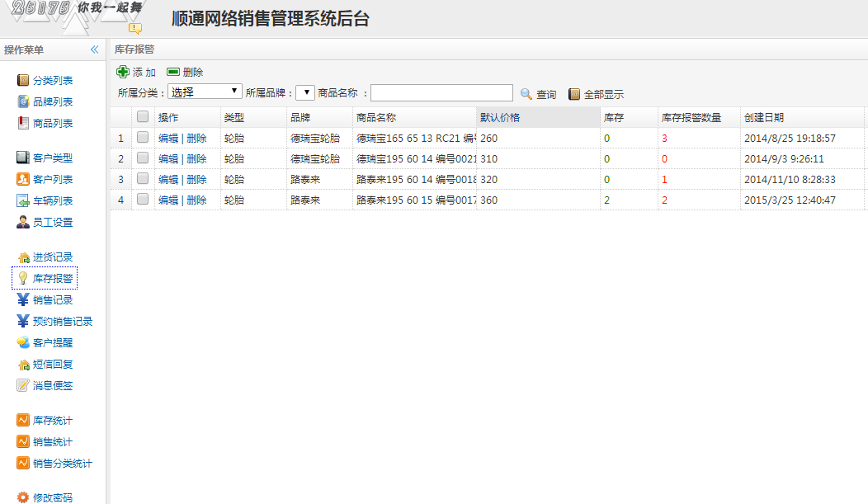Select the checkbox for row 4
868x504 pixels.
click(143, 200)
